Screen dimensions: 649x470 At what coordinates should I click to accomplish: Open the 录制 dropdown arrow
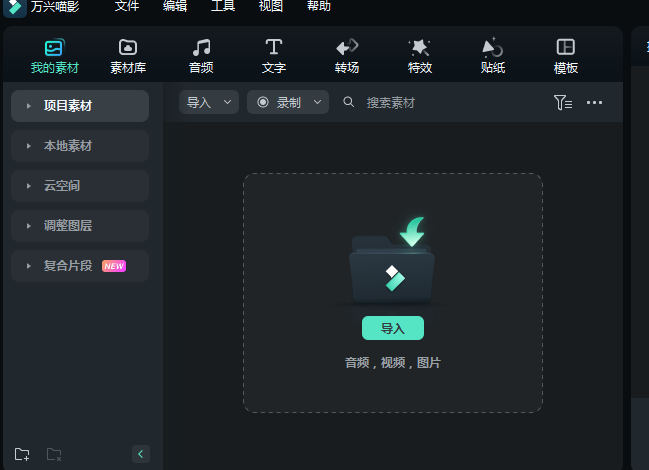(317, 102)
